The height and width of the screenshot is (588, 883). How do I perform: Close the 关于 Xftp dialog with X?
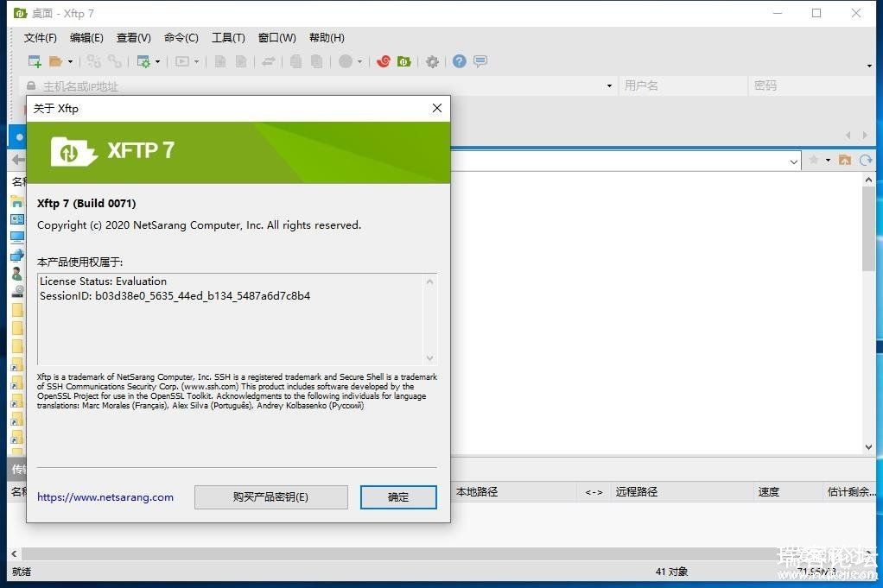pos(437,108)
